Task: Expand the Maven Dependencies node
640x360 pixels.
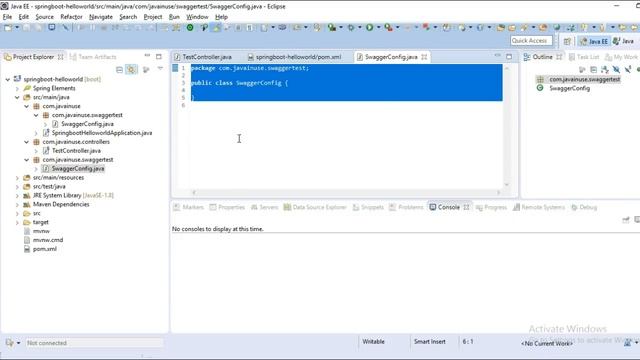Action: 17,204
